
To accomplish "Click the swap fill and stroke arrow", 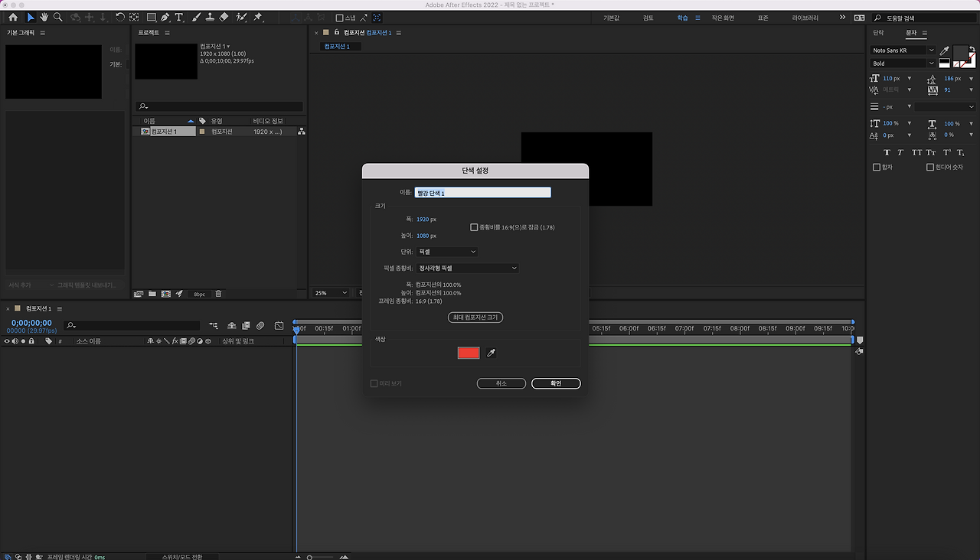I will click(972, 49).
